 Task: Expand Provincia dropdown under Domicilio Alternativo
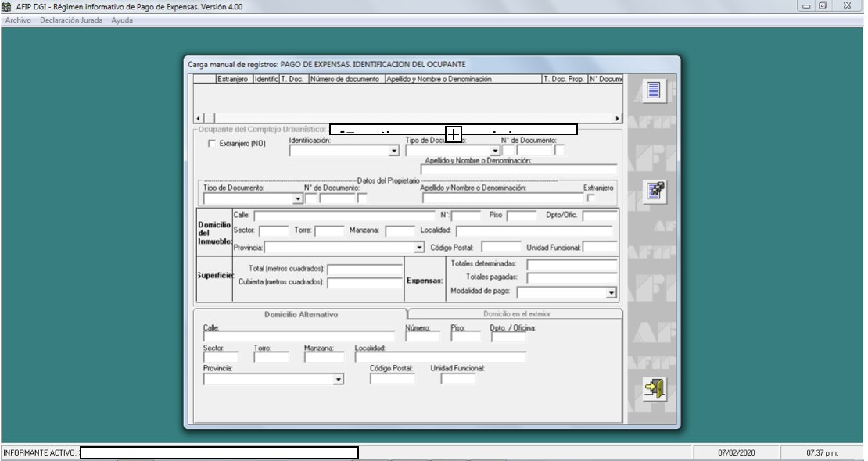(338, 380)
